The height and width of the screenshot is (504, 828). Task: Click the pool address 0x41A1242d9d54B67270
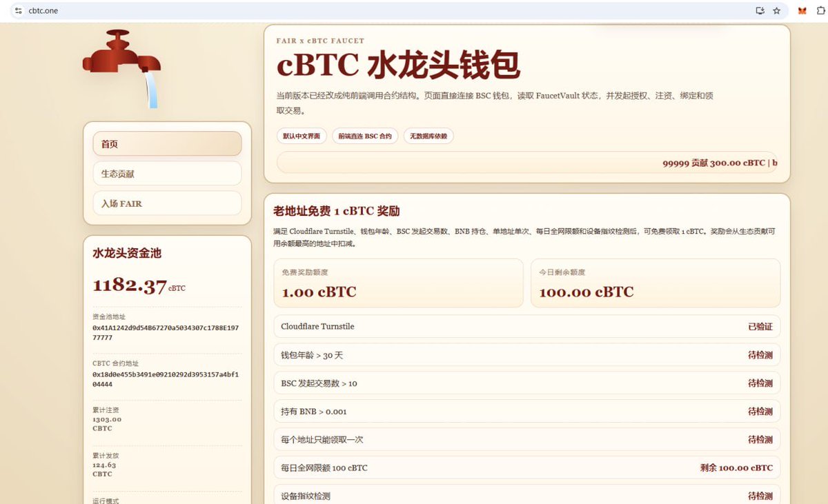click(x=166, y=333)
